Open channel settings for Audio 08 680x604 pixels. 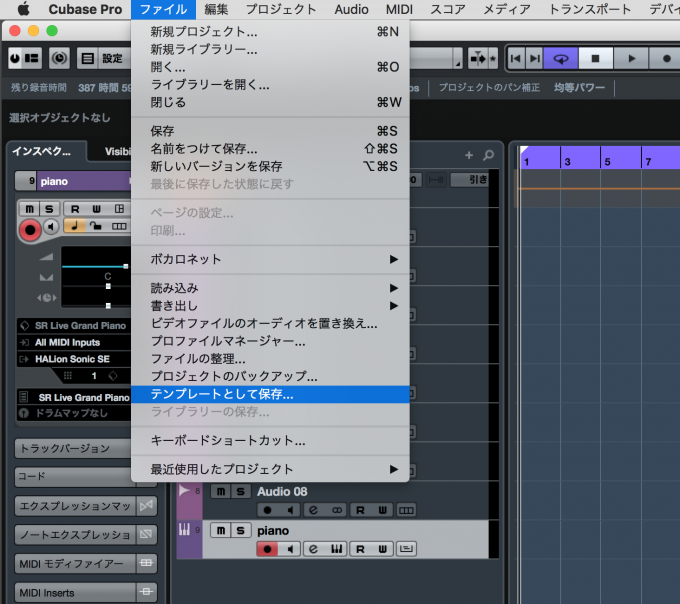(x=313, y=510)
